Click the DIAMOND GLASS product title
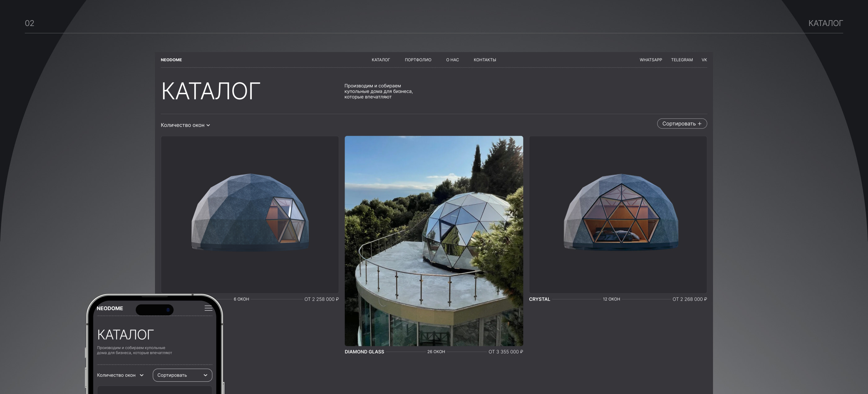Viewport: 868px width, 394px height. (364, 352)
